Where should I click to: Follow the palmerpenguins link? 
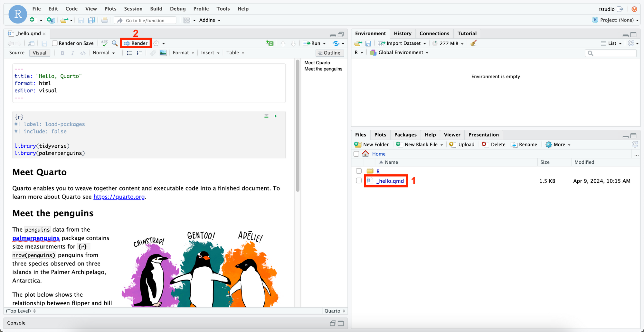[x=36, y=238]
